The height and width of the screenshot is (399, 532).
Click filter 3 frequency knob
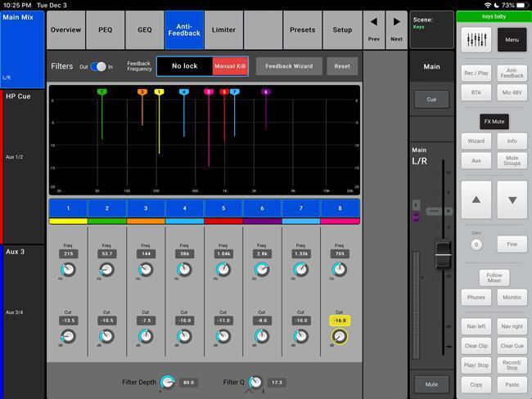[x=146, y=270]
